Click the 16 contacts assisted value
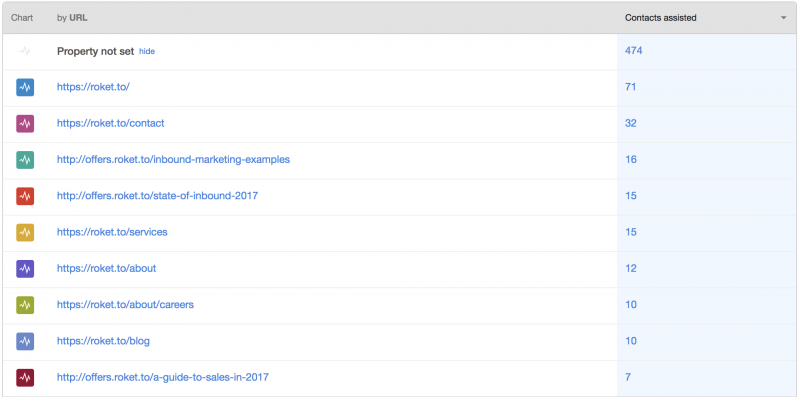 pyautogui.click(x=631, y=159)
